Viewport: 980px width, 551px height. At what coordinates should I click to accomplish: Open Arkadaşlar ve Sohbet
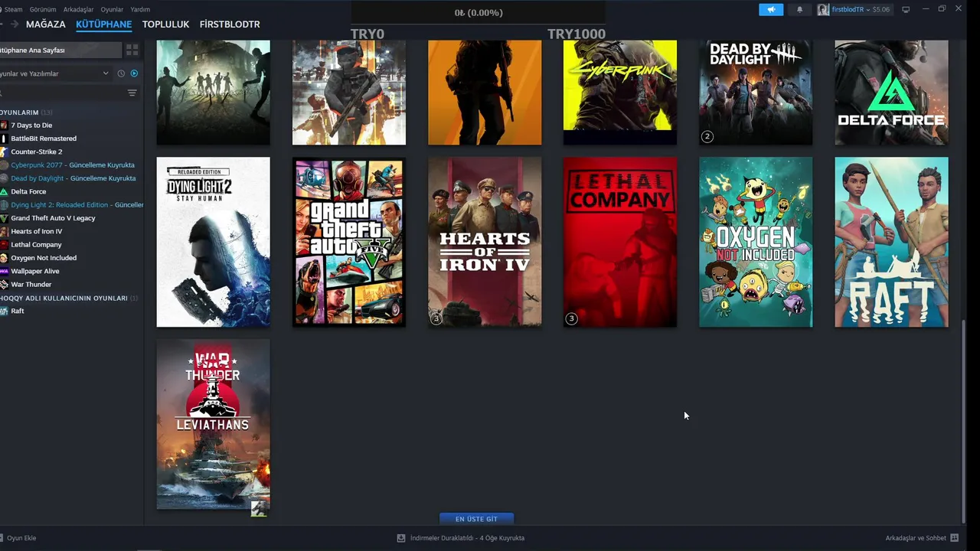916,538
